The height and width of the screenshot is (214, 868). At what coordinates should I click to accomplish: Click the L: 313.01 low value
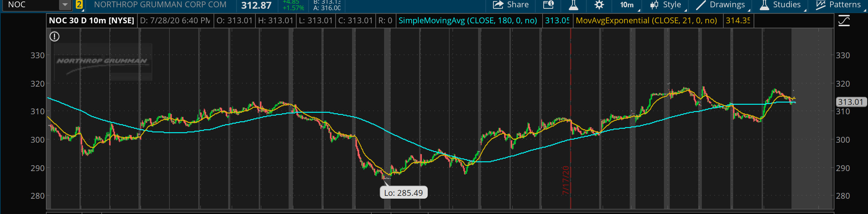pos(316,21)
